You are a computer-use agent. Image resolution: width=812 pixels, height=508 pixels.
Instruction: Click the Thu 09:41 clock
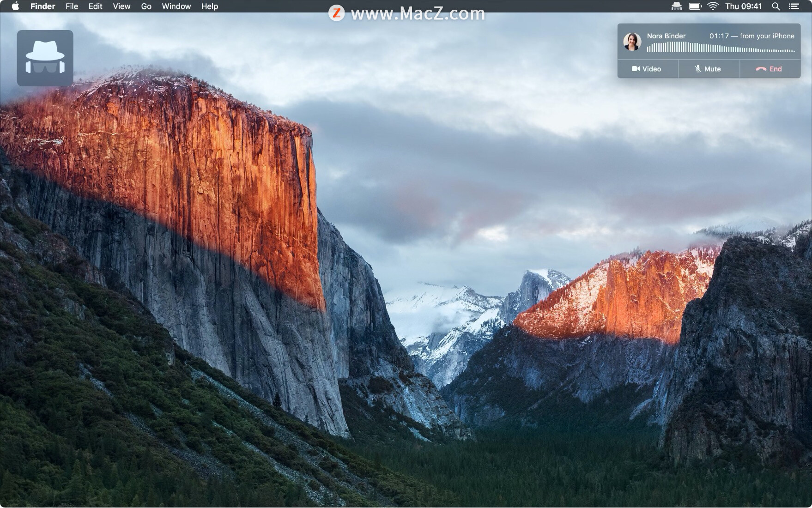pyautogui.click(x=743, y=6)
